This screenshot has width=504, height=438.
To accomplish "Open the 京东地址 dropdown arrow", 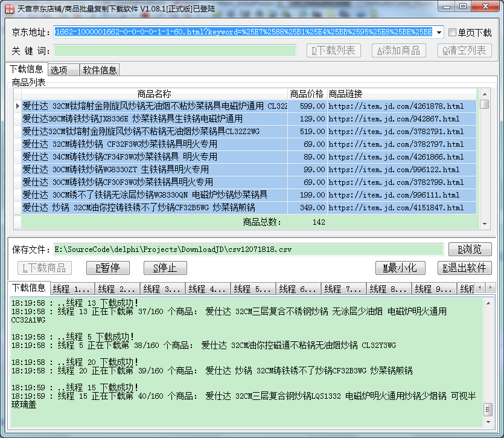I will [439, 33].
